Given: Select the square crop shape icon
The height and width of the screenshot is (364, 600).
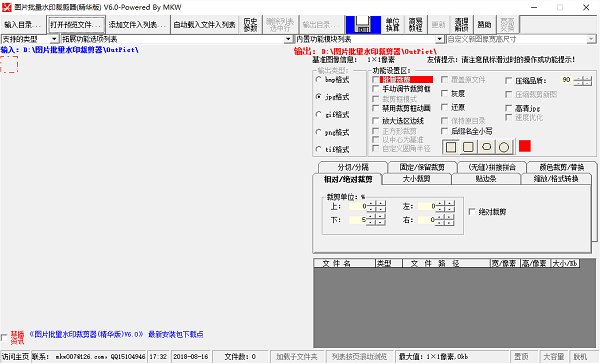Looking at the screenshot, I should (451, 147).
